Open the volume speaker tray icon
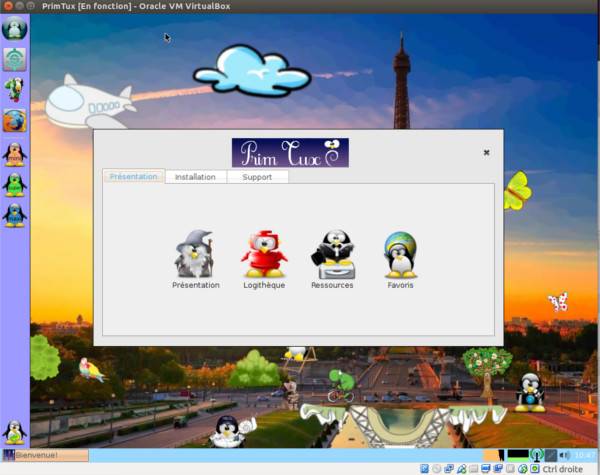 pyautogui.click(x=564, y=455)
